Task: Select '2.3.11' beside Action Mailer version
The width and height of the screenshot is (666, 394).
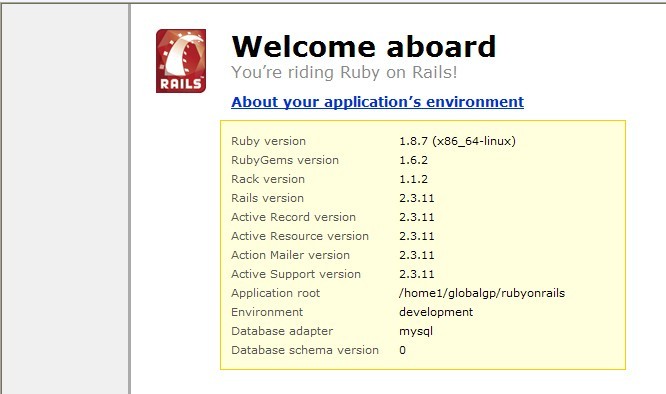Action: [417, 255]
